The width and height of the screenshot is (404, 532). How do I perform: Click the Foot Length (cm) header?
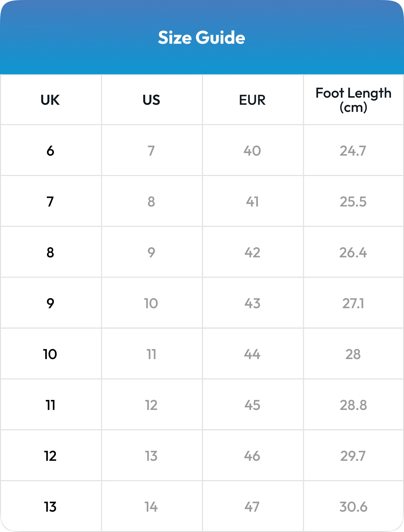pos(353,100)
